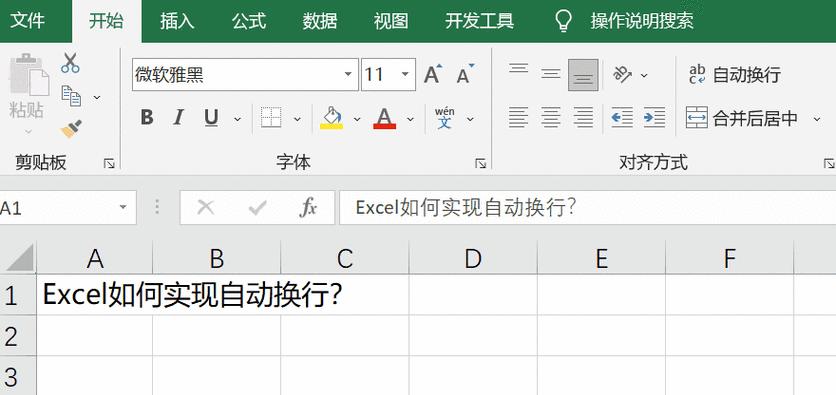The height and width of the screenshot is (395, 836).
Task: Decrease indent icon
Action: 622,117
